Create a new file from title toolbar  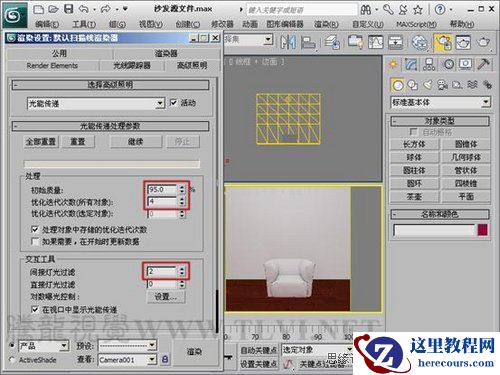(39, 9)
